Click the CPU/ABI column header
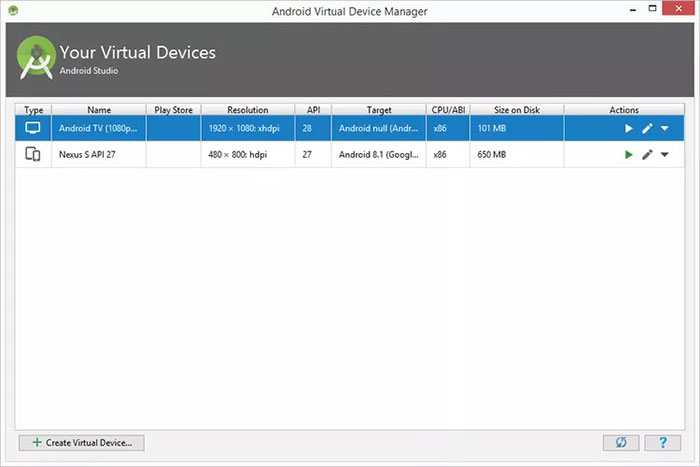Screen dimensions: 700x467 coord(447,110)
